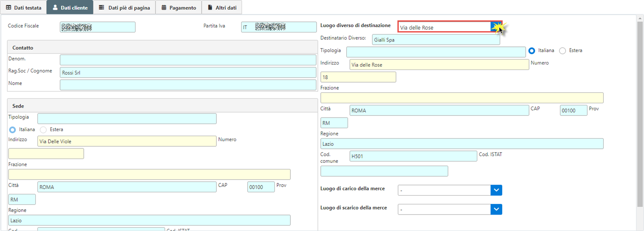Click the calendar icon on Pagamento tab
Image resolution: width=644 pixels, height=231 pixels.
(x=164, y=7)
